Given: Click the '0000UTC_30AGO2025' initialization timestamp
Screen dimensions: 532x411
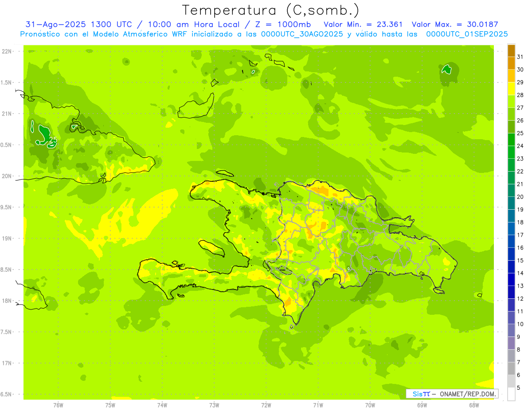Looking at the screenshot, I should (x=302, y=34).
